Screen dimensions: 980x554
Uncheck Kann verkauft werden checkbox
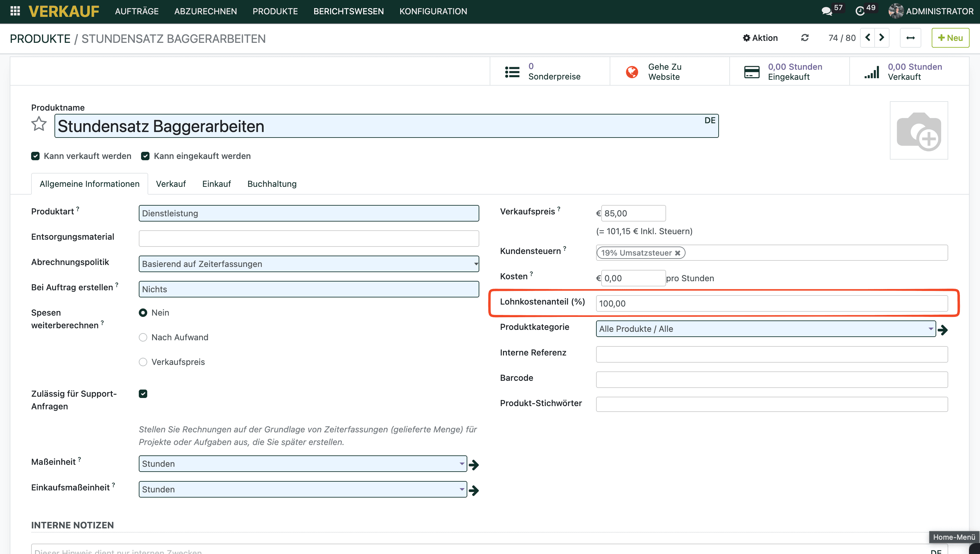(x=35, y=156)
